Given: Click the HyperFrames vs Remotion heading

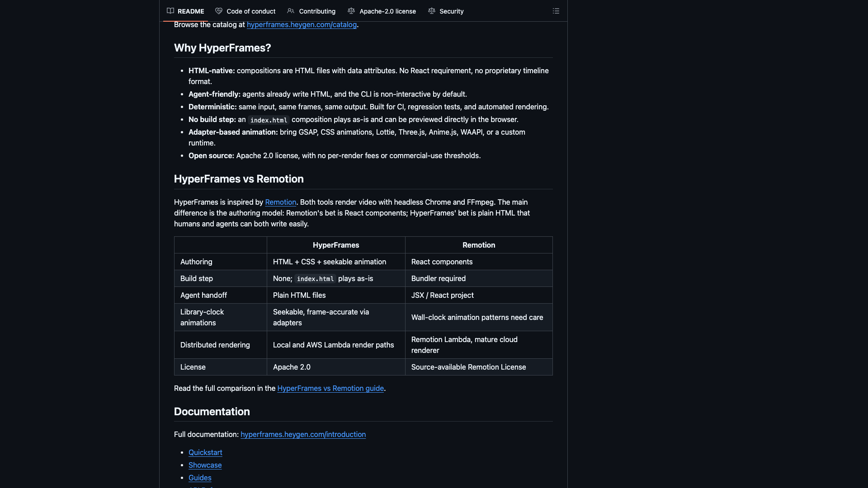Looking at the screenshot, I should pos(239,179).
